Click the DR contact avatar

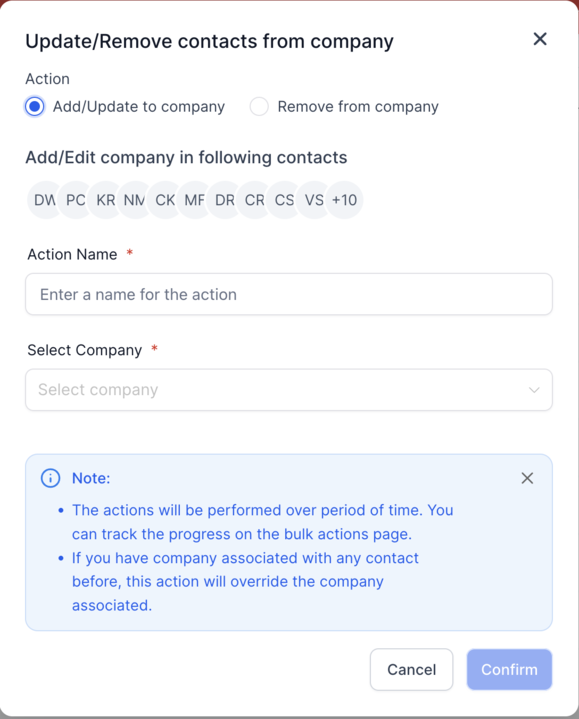(x=225, y=200)
